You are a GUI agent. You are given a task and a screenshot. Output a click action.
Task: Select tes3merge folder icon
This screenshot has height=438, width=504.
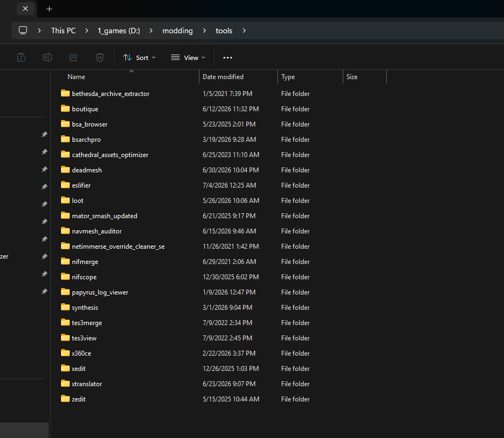(65, 322)
